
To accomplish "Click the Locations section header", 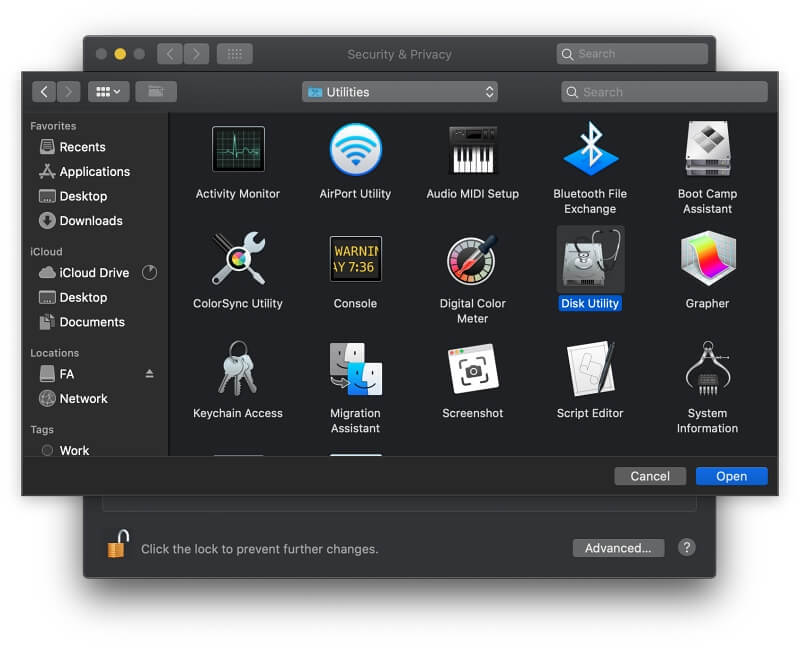I will click(x=55, y=353).
